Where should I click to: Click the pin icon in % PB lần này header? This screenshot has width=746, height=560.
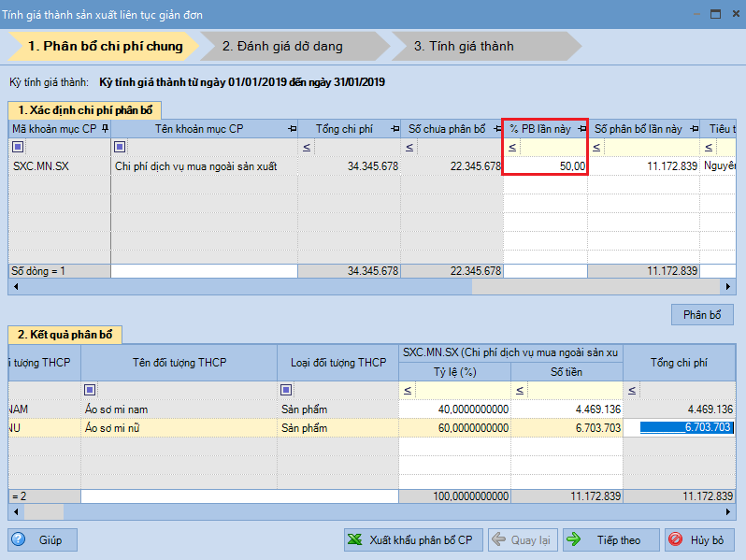pos(581,129)
